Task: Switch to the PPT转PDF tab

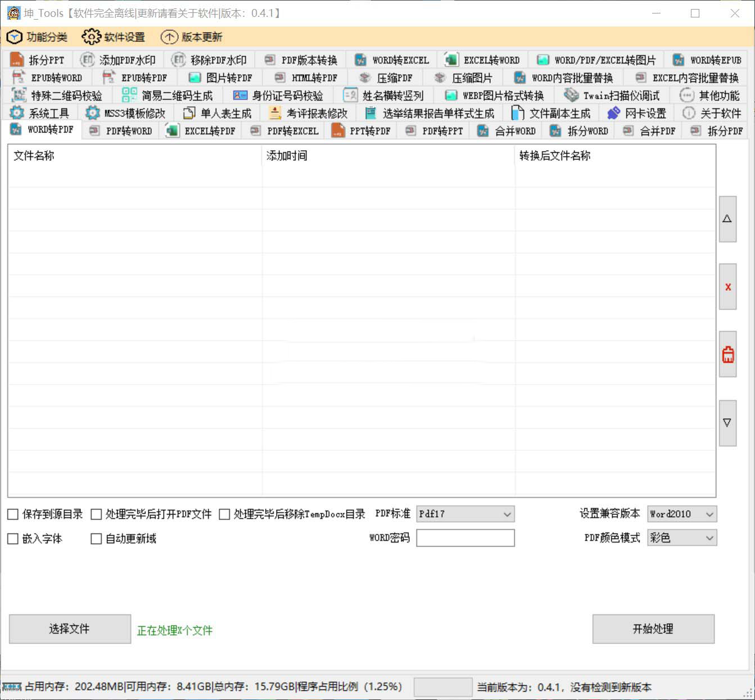Action: (x=361, y=131)
